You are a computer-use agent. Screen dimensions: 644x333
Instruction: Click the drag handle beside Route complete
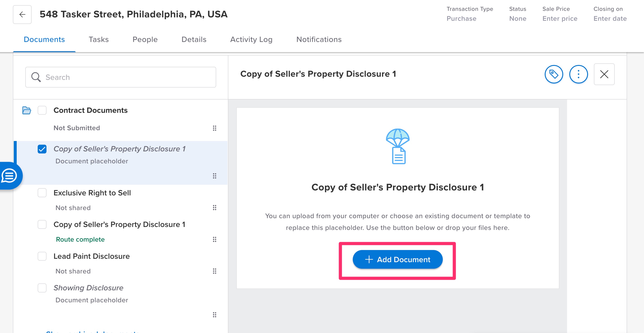tap(215, 239)
